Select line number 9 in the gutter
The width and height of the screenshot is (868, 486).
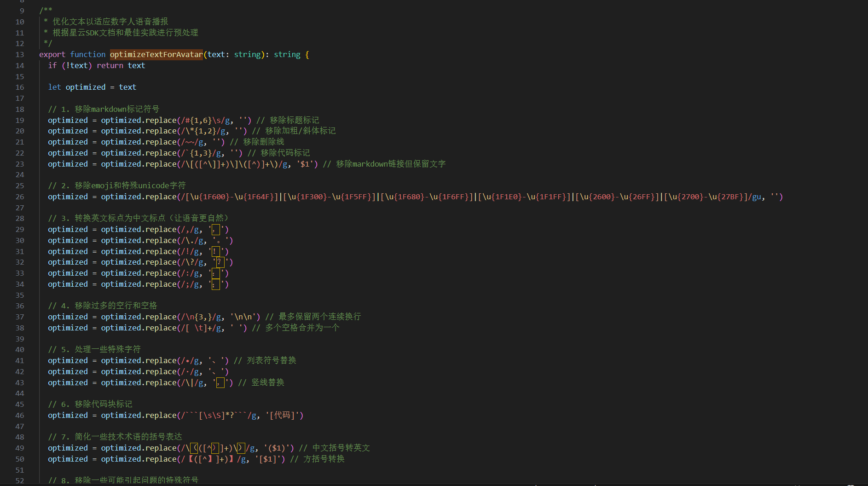click(x=22, y=11)
